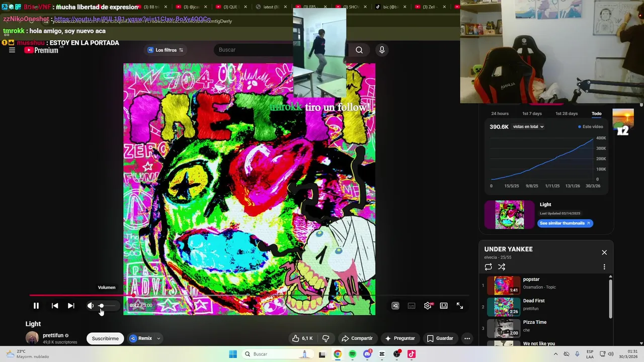
Task: Click the playlist scrollbar
Action: (x=611, y=298)
